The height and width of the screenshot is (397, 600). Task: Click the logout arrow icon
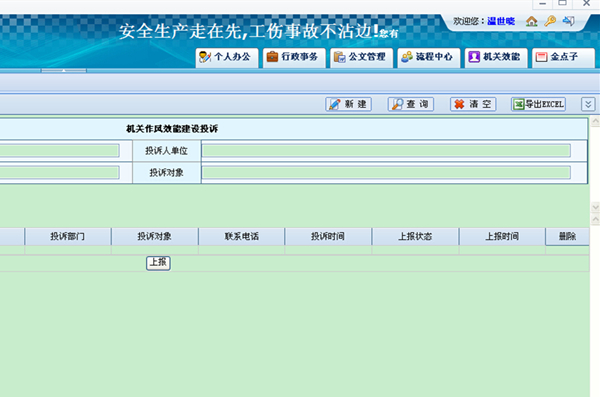coord(569,21)
